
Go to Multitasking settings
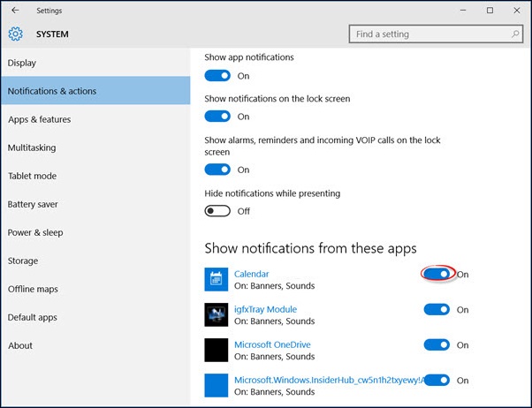95,147
